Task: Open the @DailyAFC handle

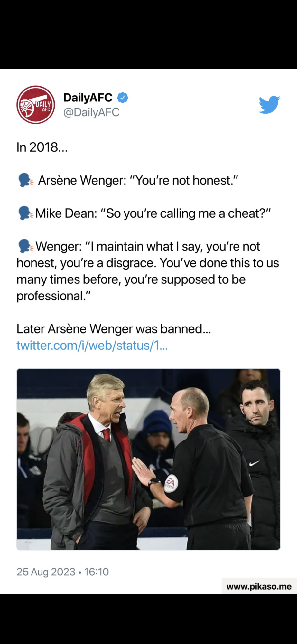Action: tap(91, 112)
